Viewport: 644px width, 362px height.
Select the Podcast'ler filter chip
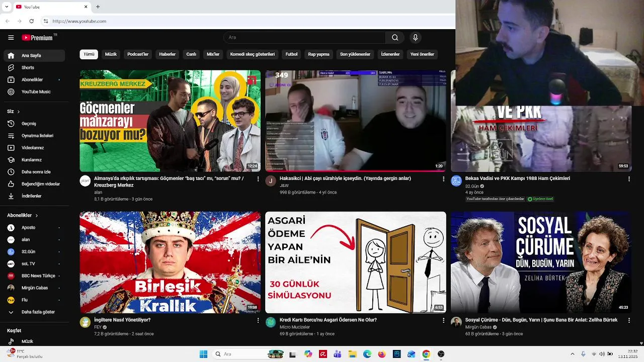coord(138,54)
